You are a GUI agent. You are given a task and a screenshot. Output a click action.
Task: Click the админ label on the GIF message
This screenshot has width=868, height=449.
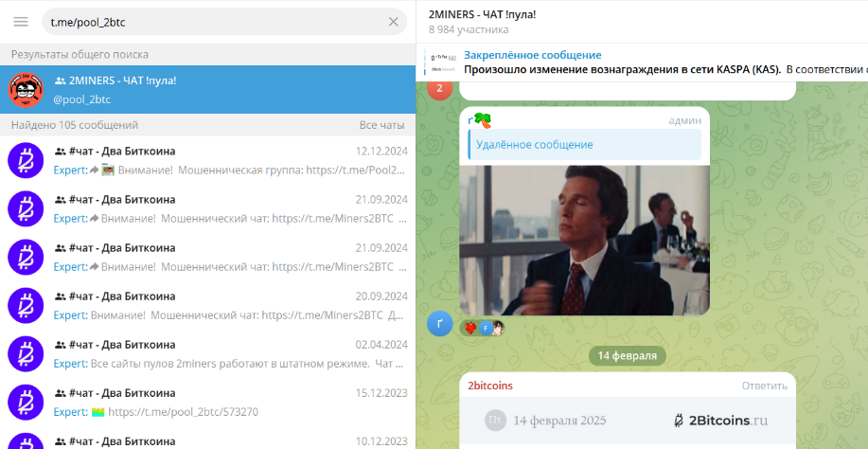click(x=684, y=120)
